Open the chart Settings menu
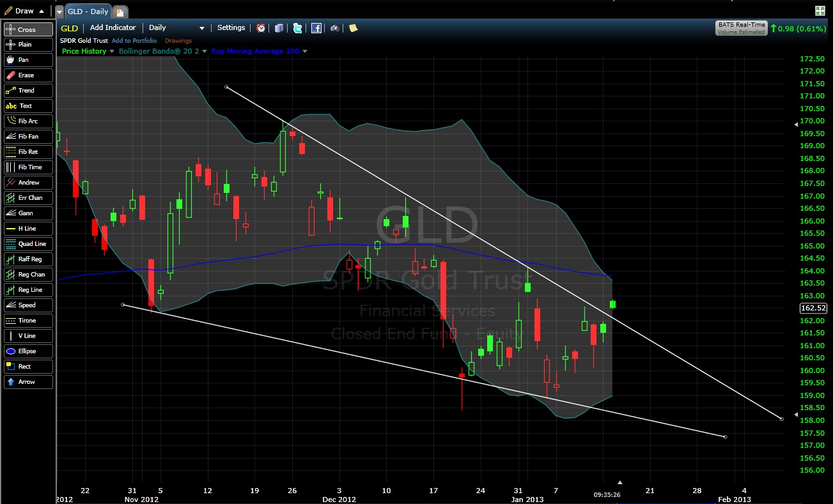Screen dimensions: 833x504 tap(231, 28)
